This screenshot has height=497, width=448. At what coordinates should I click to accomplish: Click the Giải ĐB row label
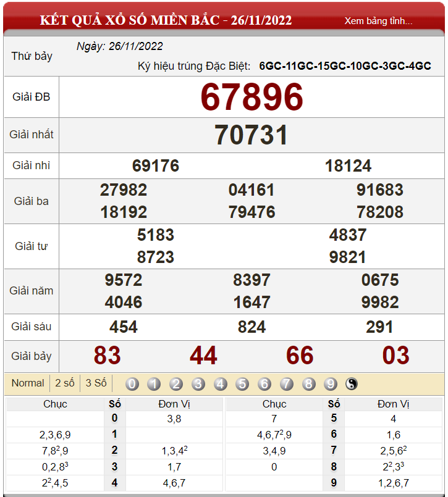point(31,97)
